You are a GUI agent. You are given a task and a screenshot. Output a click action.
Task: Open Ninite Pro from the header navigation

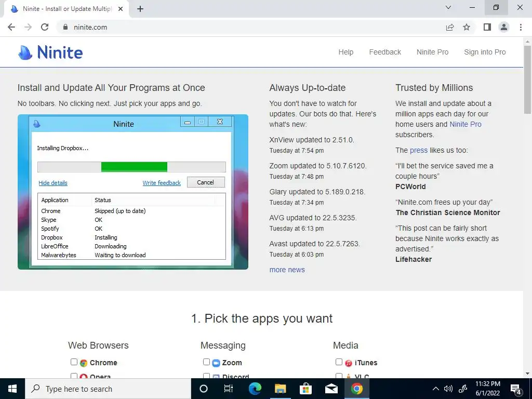coord(433,52)
